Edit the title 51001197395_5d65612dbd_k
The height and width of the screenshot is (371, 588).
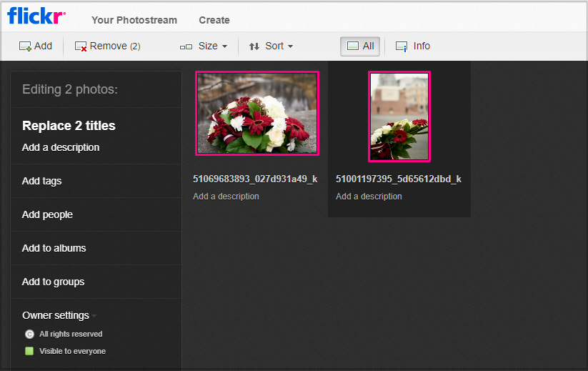click(398, 179)
